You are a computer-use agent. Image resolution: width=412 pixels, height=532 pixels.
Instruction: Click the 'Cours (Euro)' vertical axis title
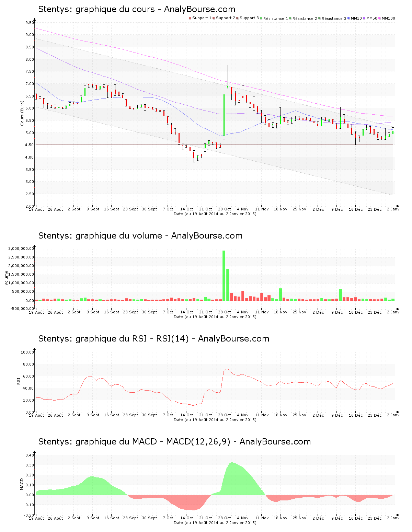[x=22, y=113]
